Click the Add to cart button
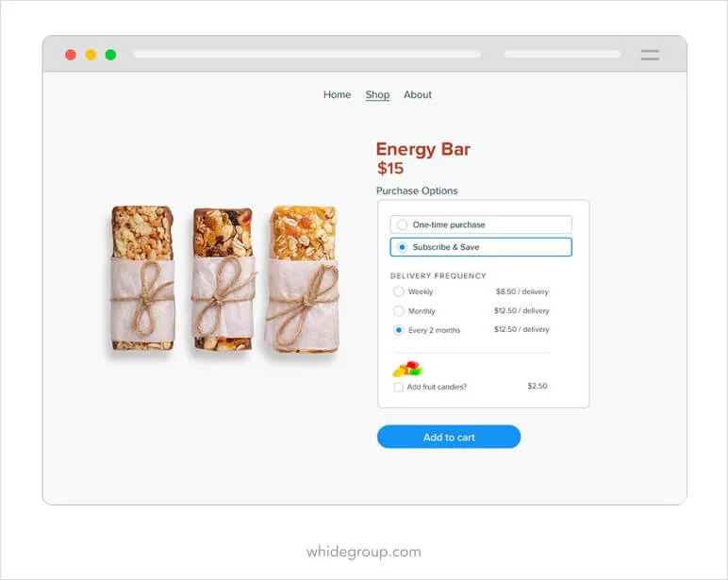This screenshot has height=580, width=728. click(449, 437)
